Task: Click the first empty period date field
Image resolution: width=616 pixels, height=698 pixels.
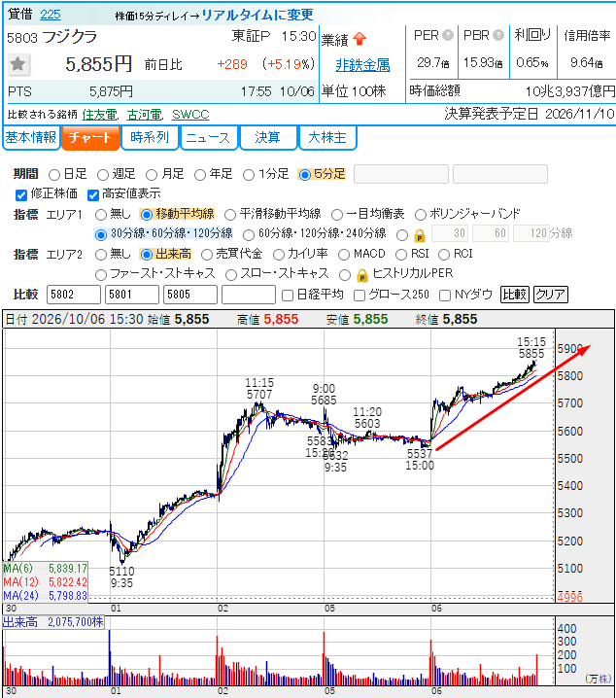Action: (401, 174)
